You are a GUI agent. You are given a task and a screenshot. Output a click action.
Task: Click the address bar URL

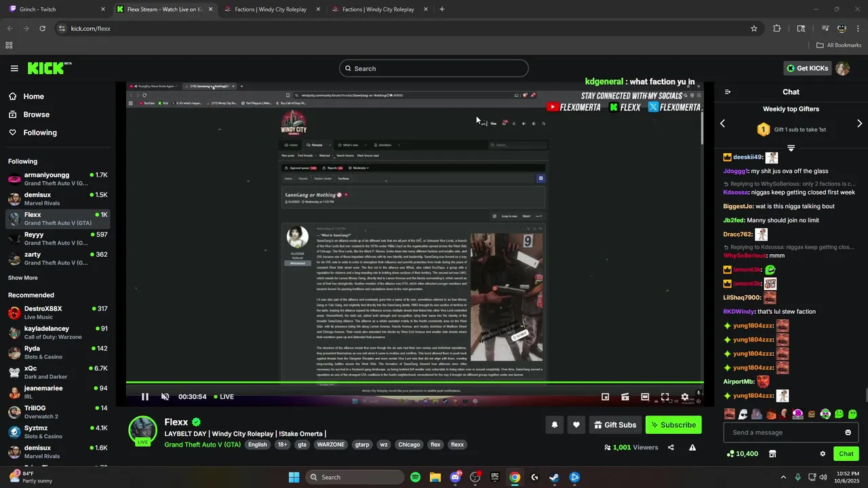(x=90, y=28)
